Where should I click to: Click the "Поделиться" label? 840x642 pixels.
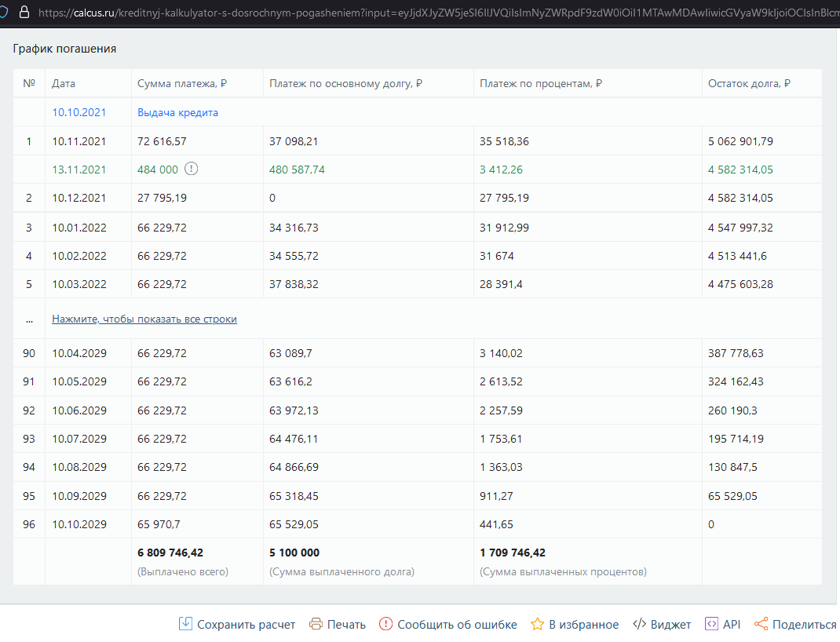tap(804, 625)
